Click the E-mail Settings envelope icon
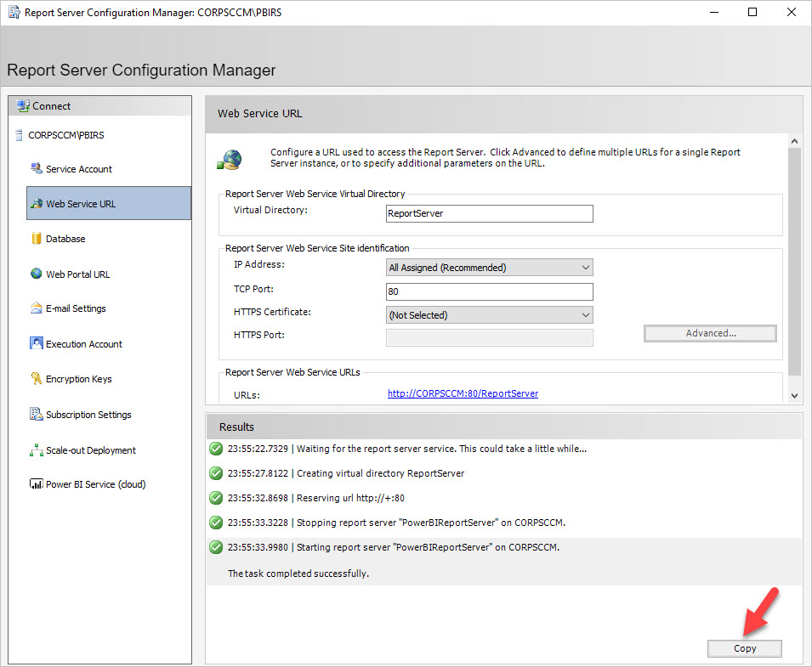 tap(37, 308)
